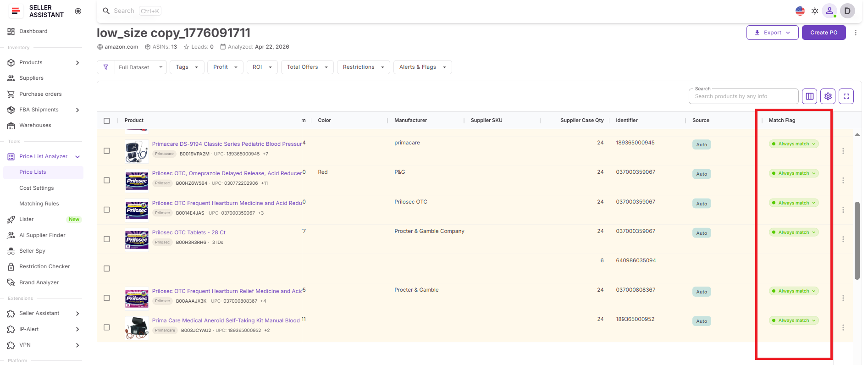Screen dimensions: 868x365
Task: Open the user account icon
Action: (x=829, y=11)
